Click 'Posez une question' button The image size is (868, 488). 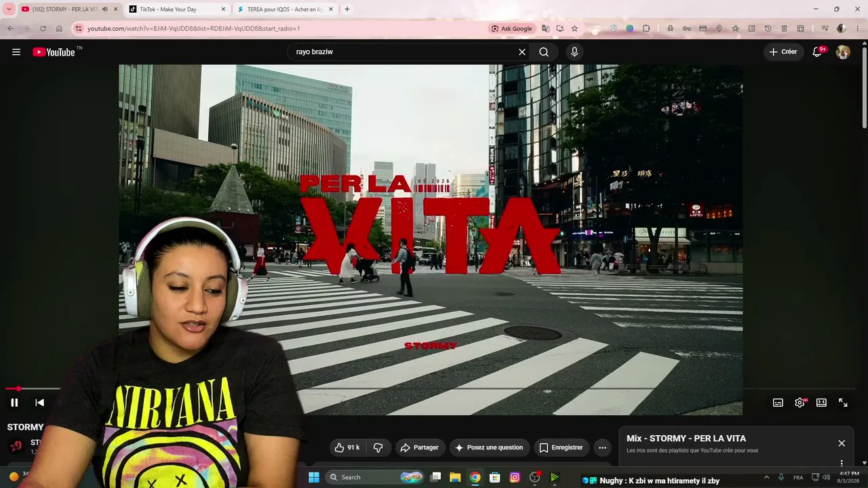[489, 447]
